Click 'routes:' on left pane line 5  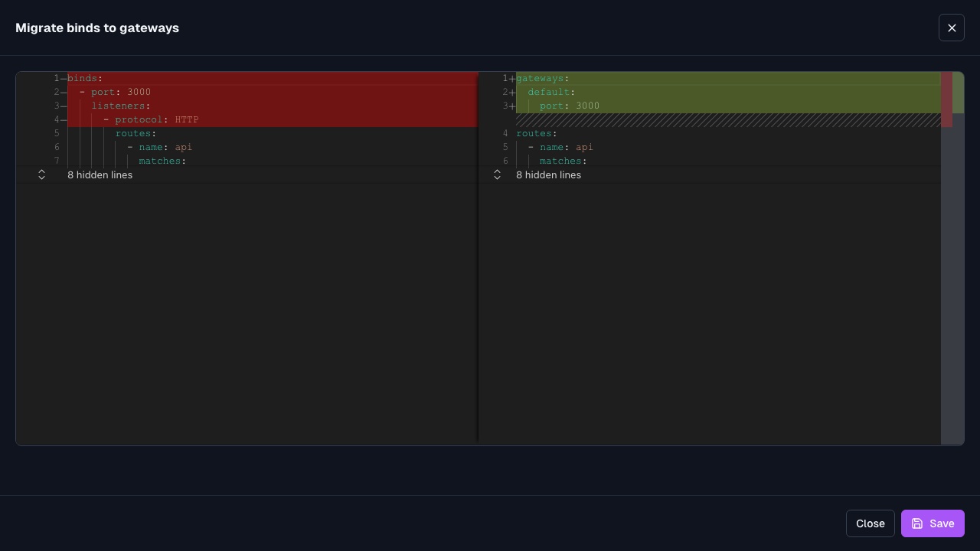tap(136, 133)
